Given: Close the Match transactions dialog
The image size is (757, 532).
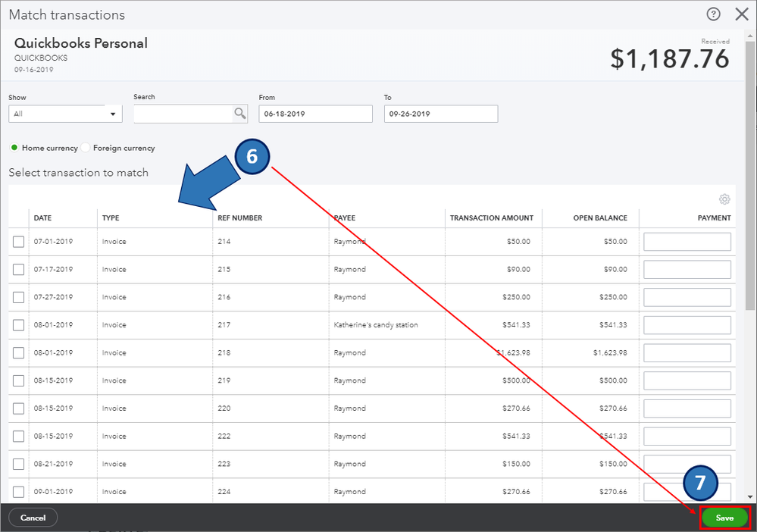Looking at the screenshot, I should [x=742, y=14].
